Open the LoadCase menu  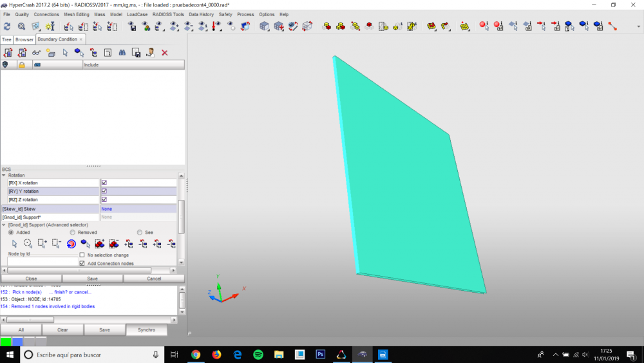(137, 14)
